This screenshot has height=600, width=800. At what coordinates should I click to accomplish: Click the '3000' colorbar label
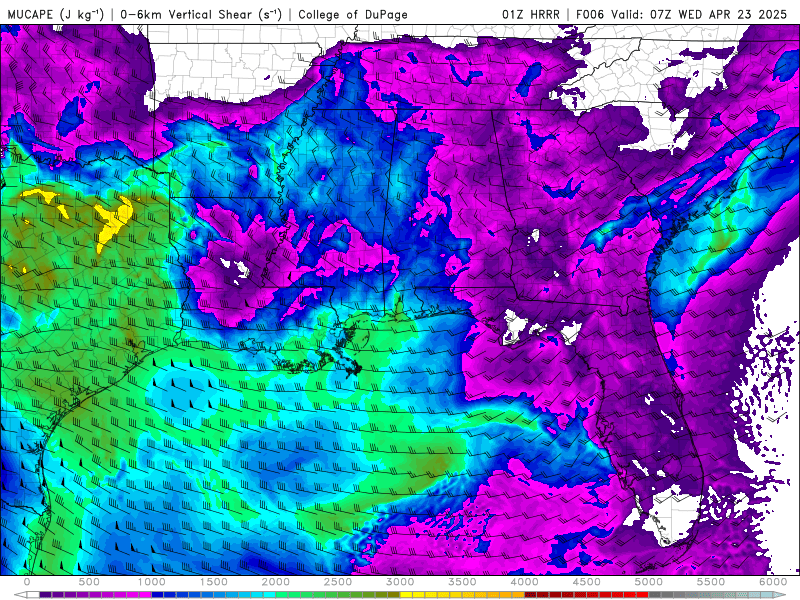pos(400,582)
